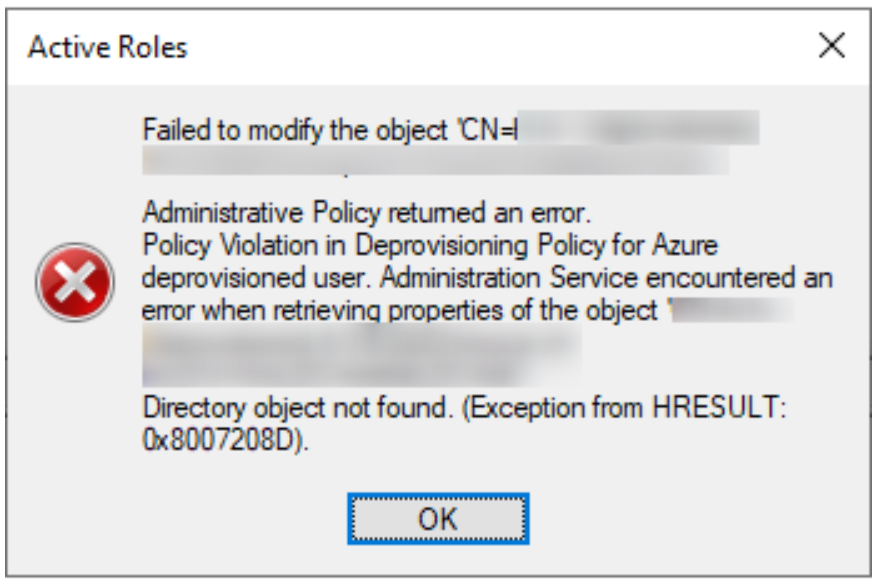Click the blurred line below 'Failed to modify'

pos(435,160)
